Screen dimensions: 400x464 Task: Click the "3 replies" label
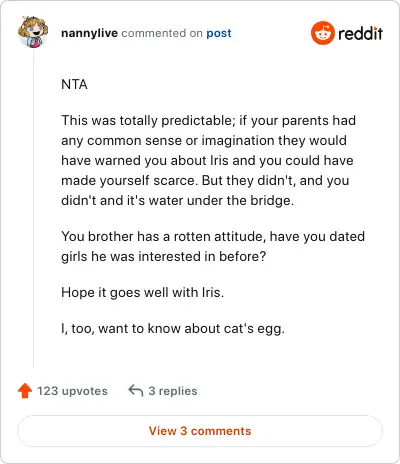[173, 391]
